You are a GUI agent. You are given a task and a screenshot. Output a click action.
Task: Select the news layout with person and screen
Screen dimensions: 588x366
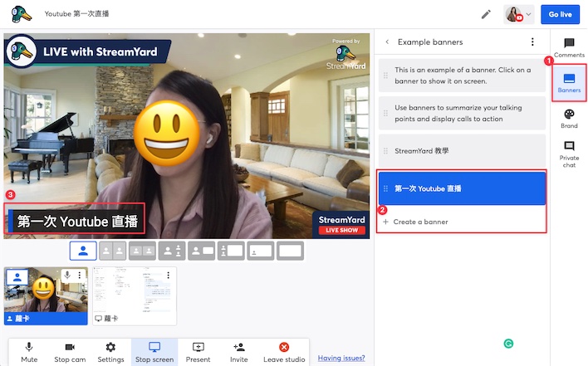(201, 251)
